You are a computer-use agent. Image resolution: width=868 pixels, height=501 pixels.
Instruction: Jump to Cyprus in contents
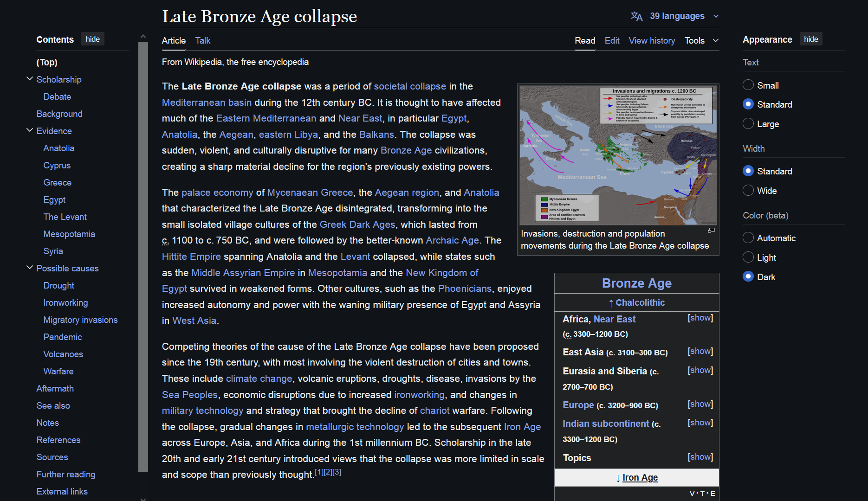tap(57, 165)
